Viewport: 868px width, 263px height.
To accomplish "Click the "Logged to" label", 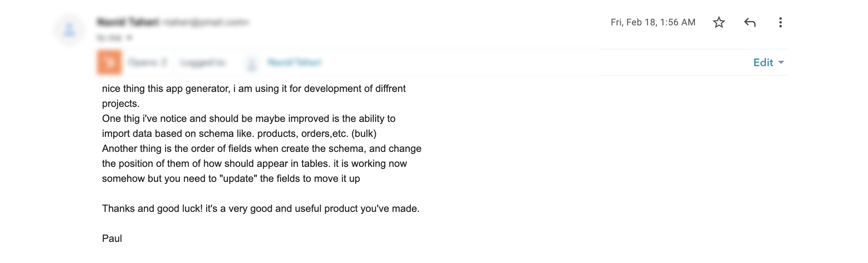I will coord(203,62).
